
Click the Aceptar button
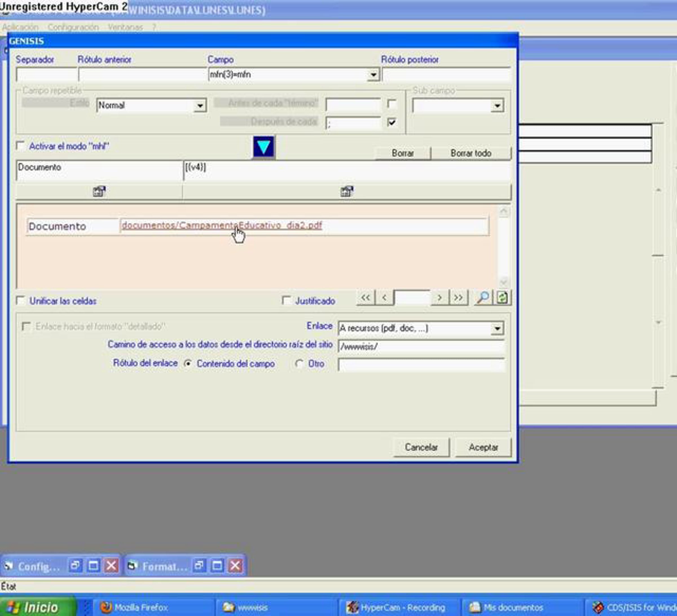coord(483,447)
